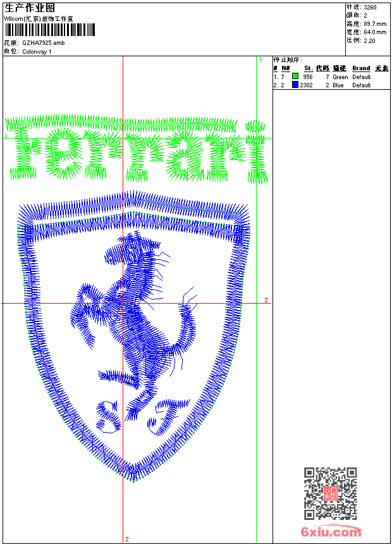This screenshot has width=392, height=544.
Task: Click the letter S beside the horse
Action: (x=109, y=416)
